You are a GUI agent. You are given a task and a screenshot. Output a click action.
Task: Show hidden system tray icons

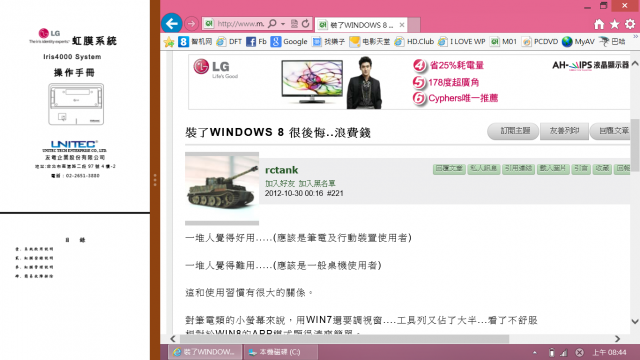[x=535, y=352]
